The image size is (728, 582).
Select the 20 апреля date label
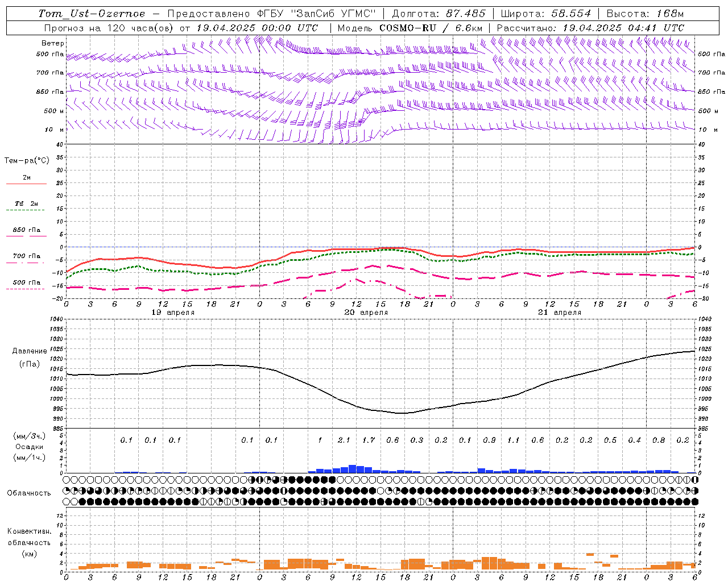pos(366,313)
